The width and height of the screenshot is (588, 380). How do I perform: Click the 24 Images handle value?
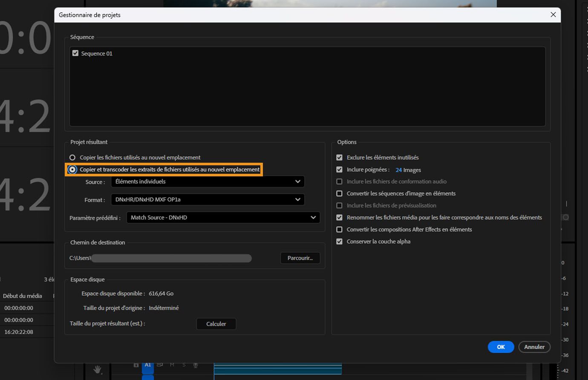pyautogui.click(x=398, y=170)
